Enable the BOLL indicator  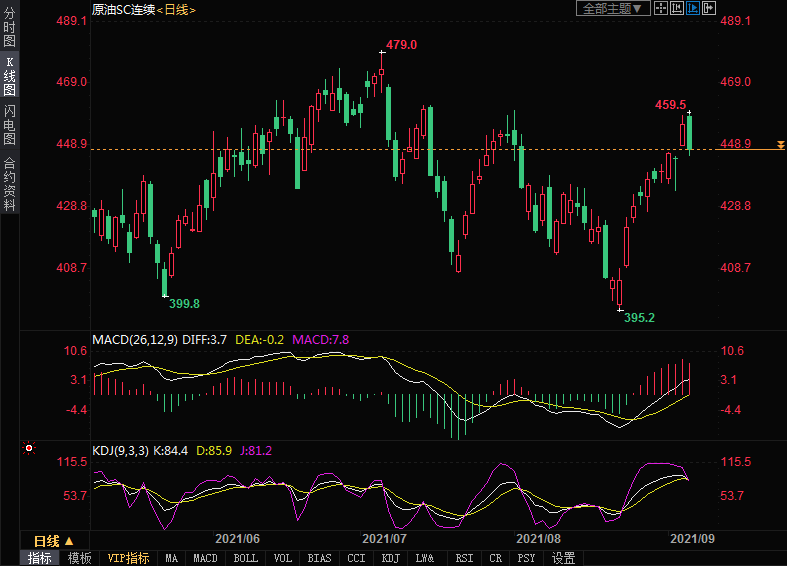tap(245, 558)
